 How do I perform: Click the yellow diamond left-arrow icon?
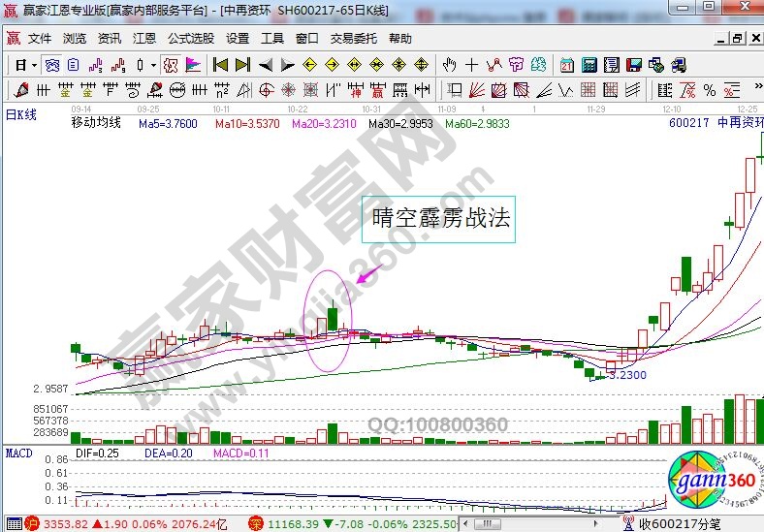(x=309, y=65)
